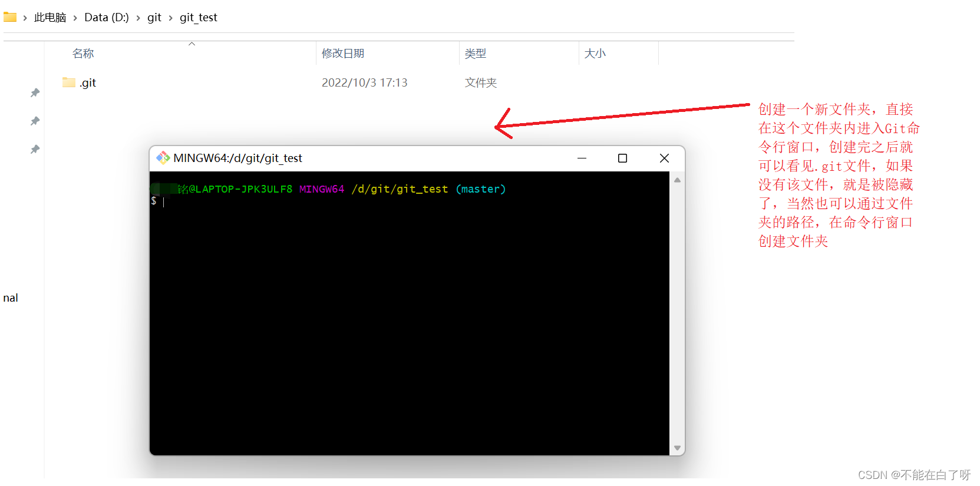980x486 pixels.
Task: Click the (master) branch label in the terminal
Action: (x=481, y=189)
